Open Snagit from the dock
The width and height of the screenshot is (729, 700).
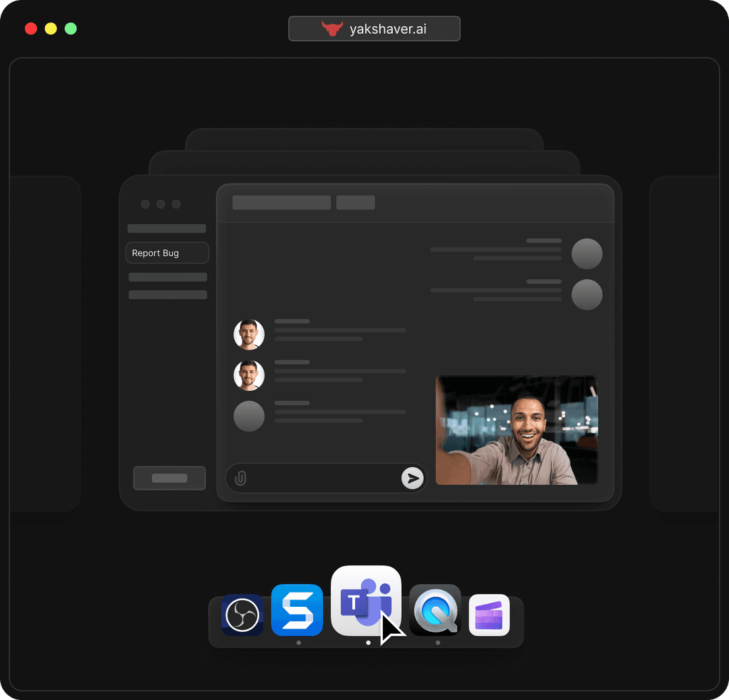coord(297,610)
